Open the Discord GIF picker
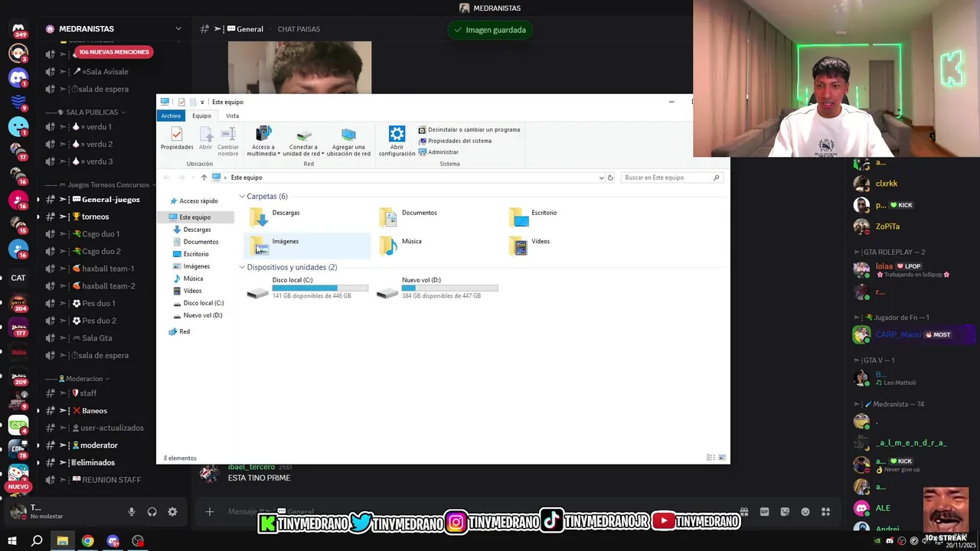This screenshot has height=551, width=980. click(x=764, y=512)
